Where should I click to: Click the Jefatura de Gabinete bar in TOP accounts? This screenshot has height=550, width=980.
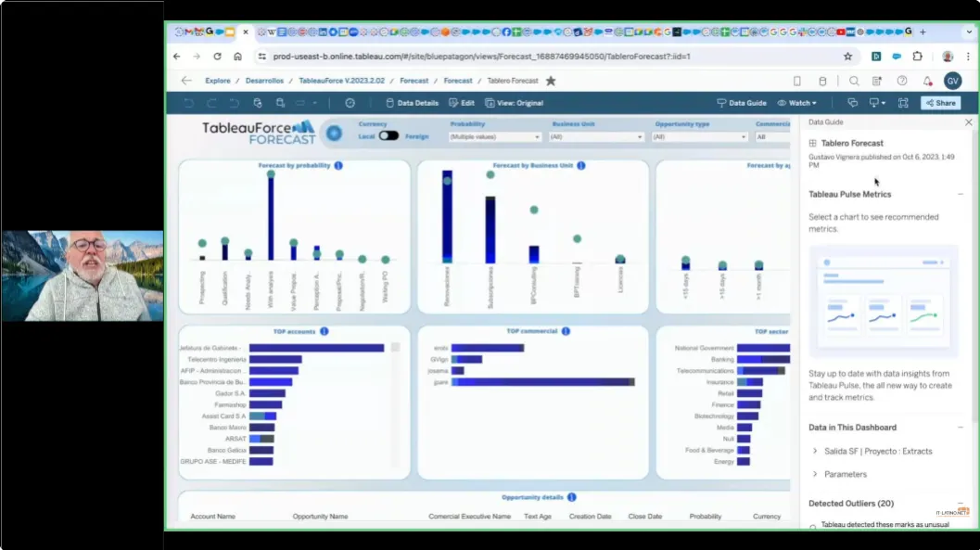(316, 348)
